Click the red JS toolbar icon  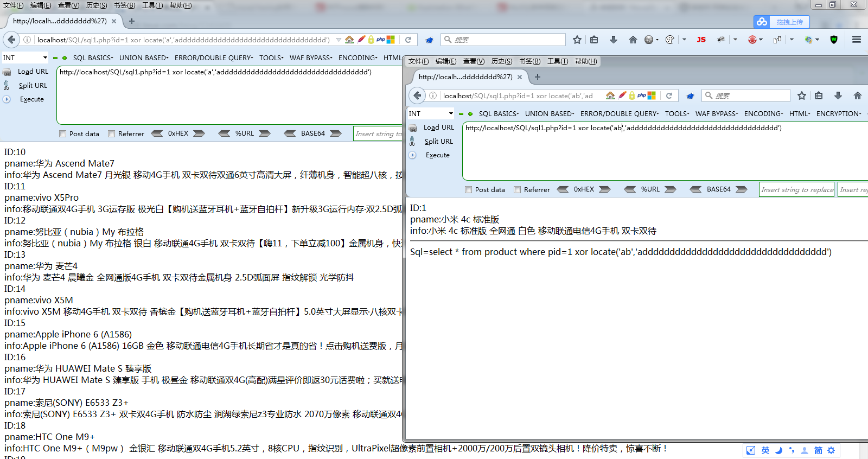pyautogui.click(x=701, y=40)
